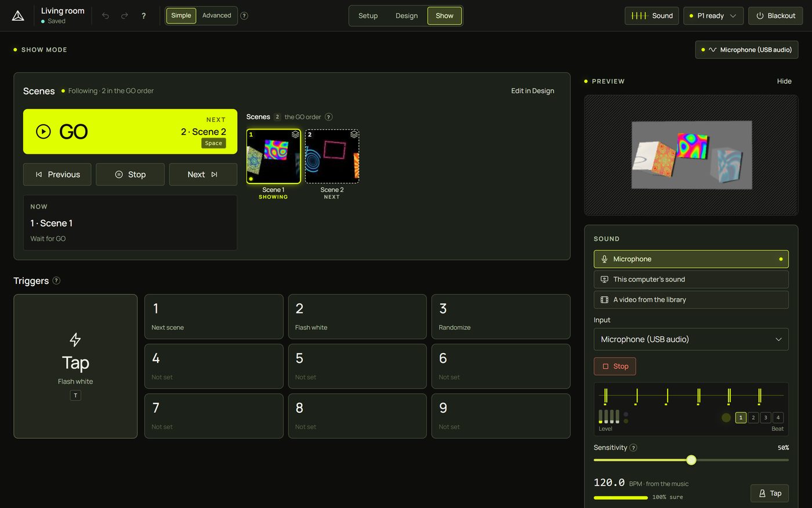This screenshot has height=508, width=812.
Task: Click the Stop playback button under GO
Action: pyautogui.click(x=130, y=174)
